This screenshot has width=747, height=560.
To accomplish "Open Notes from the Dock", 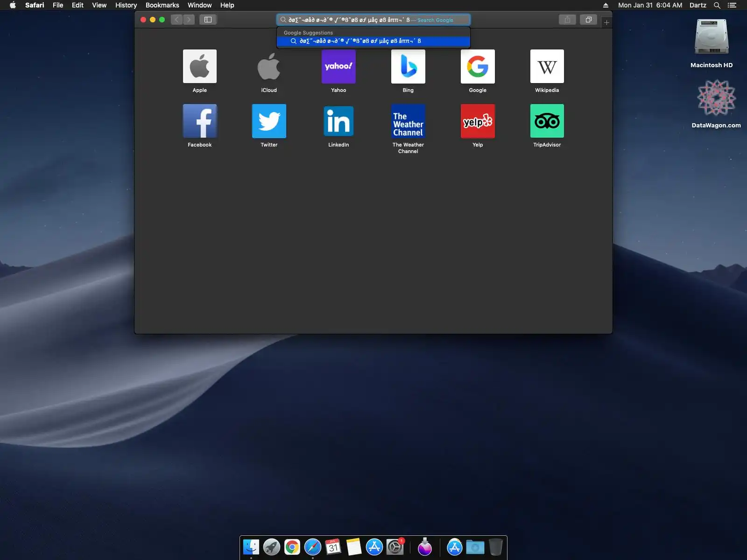I will 354,546.
